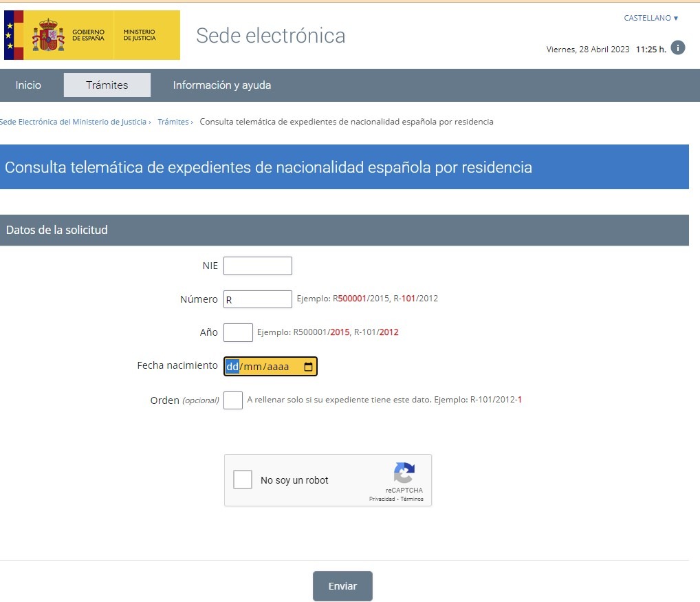Focus the NIE input field
700x602 pixels.
[258, 266]
